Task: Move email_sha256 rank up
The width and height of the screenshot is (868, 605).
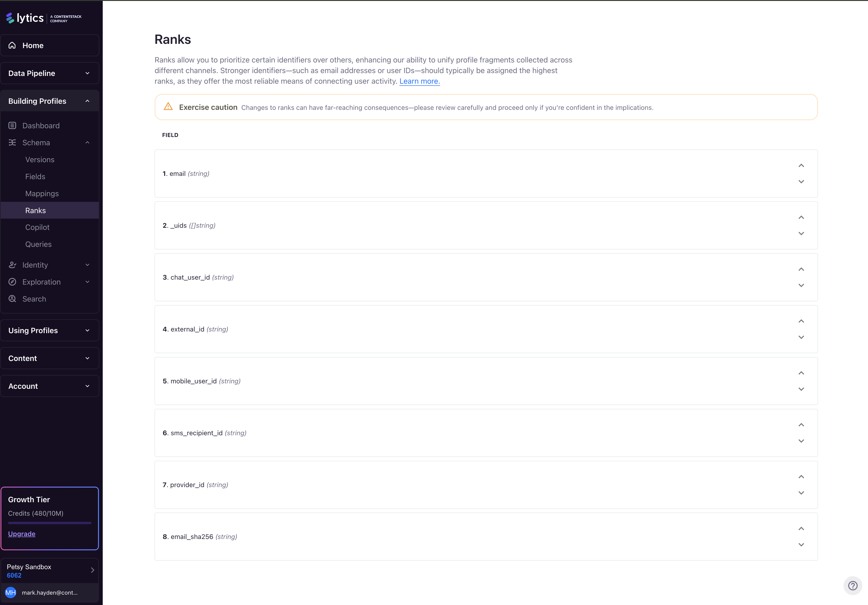Action: pos(801,529)
